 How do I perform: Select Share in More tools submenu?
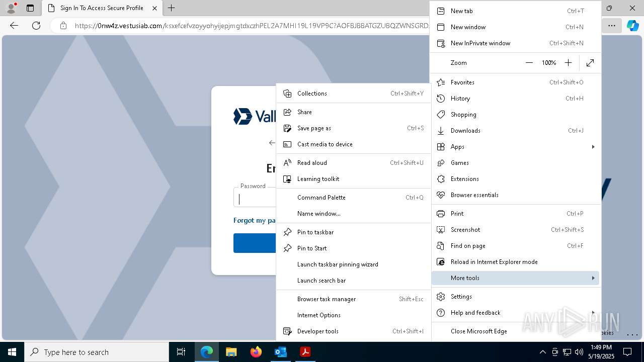(x=354, y=112)
